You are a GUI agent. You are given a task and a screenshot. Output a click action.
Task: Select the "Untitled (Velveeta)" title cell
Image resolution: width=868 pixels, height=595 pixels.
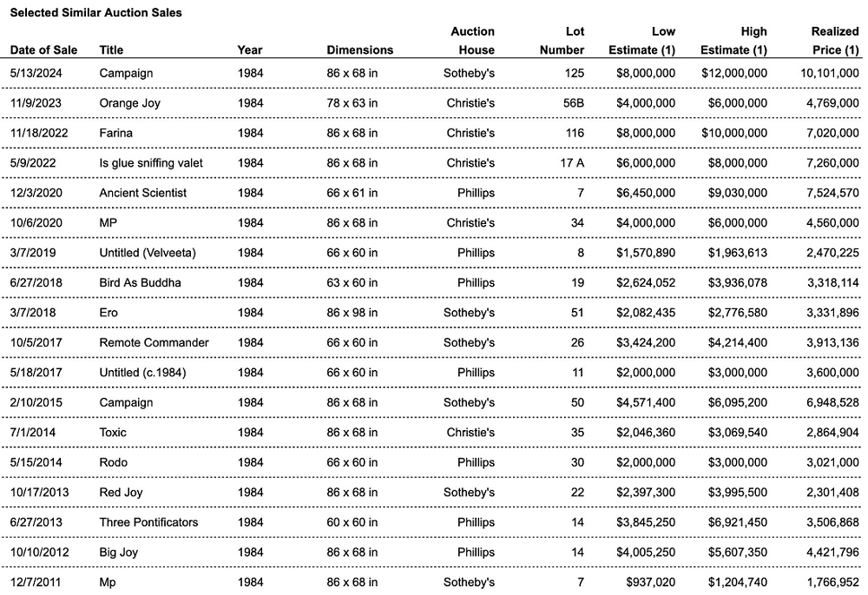click(149, 253)
